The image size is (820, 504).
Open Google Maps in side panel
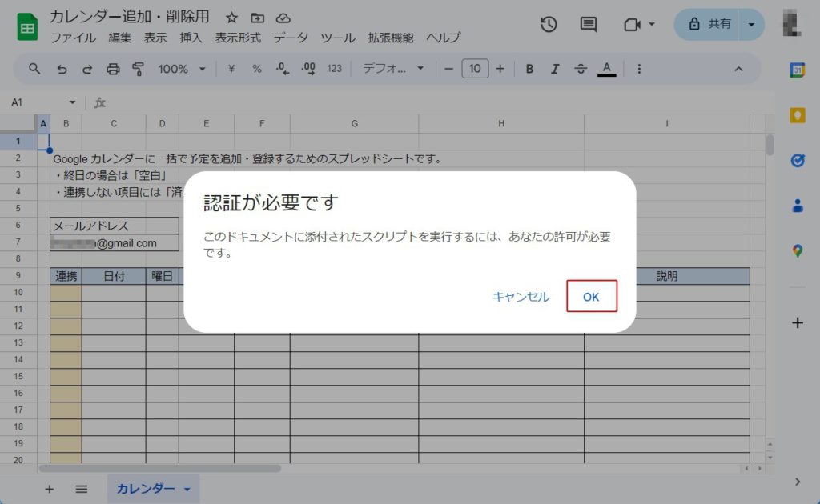coord(797,251)
